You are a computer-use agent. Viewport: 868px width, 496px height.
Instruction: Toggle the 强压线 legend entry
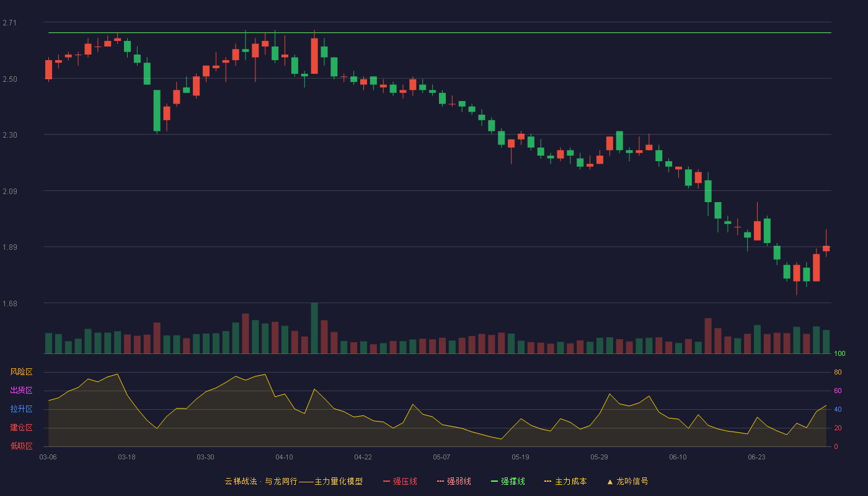click(400, 481)
